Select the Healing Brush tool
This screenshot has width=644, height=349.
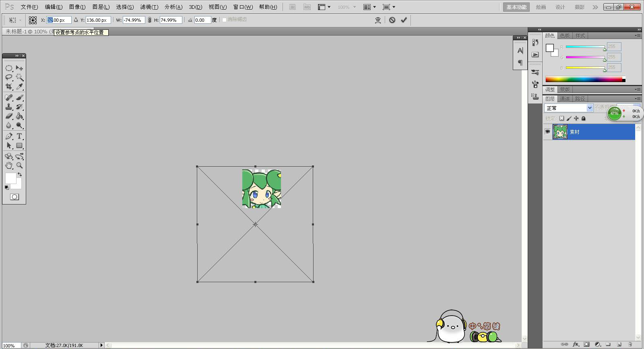tap(9, 97)
